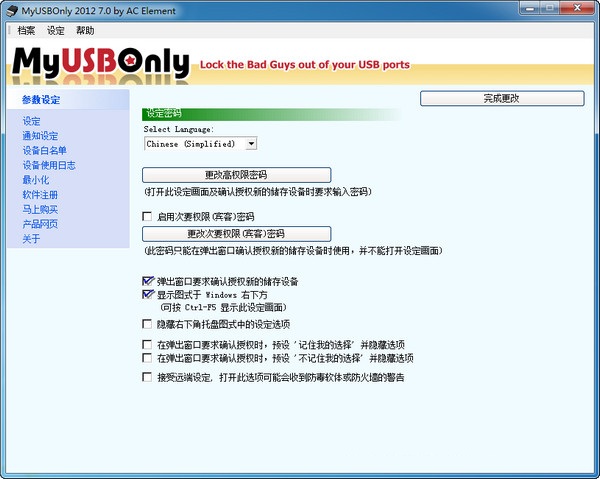This screenshot has width=600, height=479.
Task: Open 通知设定 in the sidebar
Action: tap(40, 136)
